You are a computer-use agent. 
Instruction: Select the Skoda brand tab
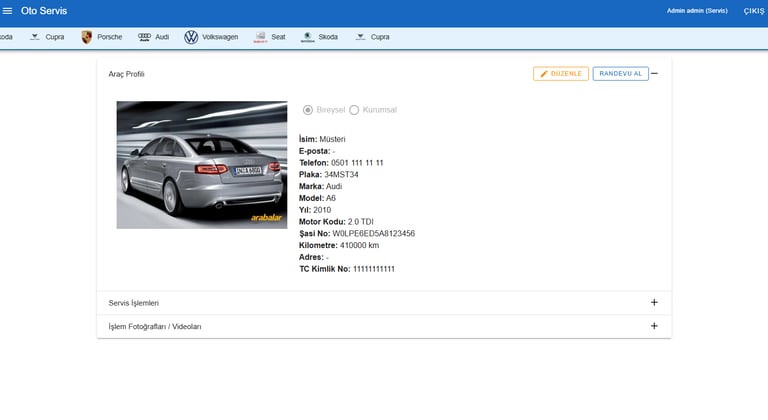(x=319, y=37)
